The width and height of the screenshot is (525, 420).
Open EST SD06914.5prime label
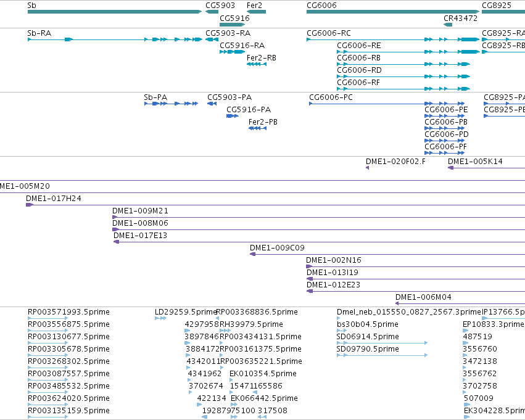(368, 337)
